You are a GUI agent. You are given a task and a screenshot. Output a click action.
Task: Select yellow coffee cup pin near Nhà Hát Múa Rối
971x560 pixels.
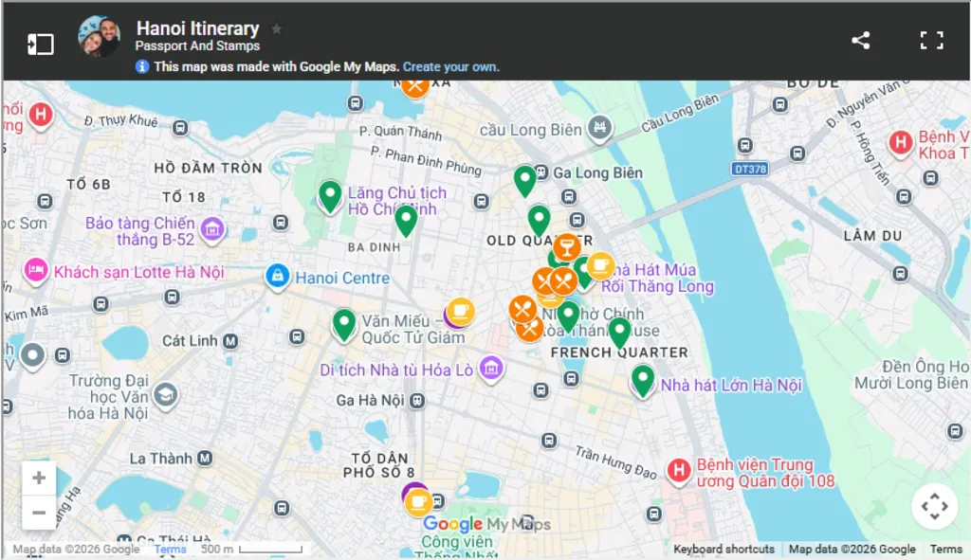point(600,266)
